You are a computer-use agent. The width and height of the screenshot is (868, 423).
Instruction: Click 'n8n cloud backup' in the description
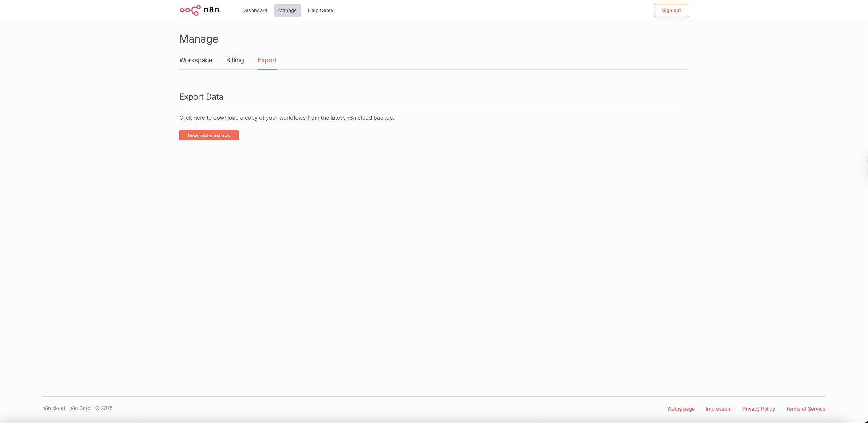pos(369,118)
